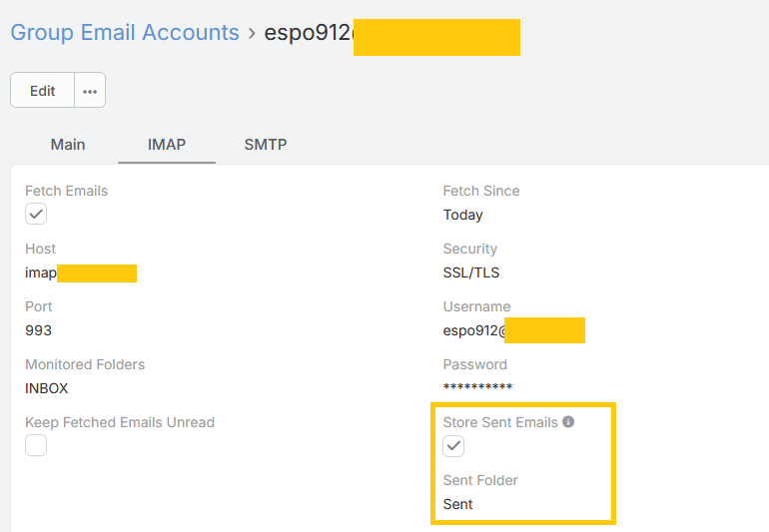Click the masked Password value
This screenshot has height=532, width=769.
point(477,388)
